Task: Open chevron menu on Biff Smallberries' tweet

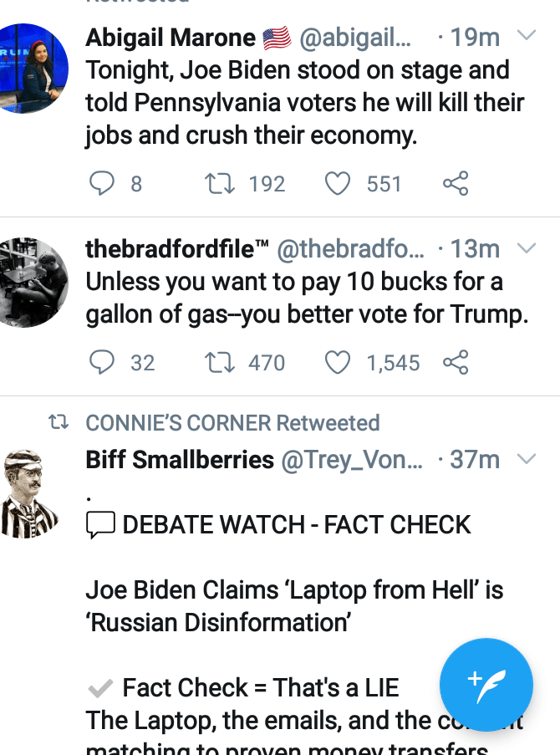Action: click(527, 459)
